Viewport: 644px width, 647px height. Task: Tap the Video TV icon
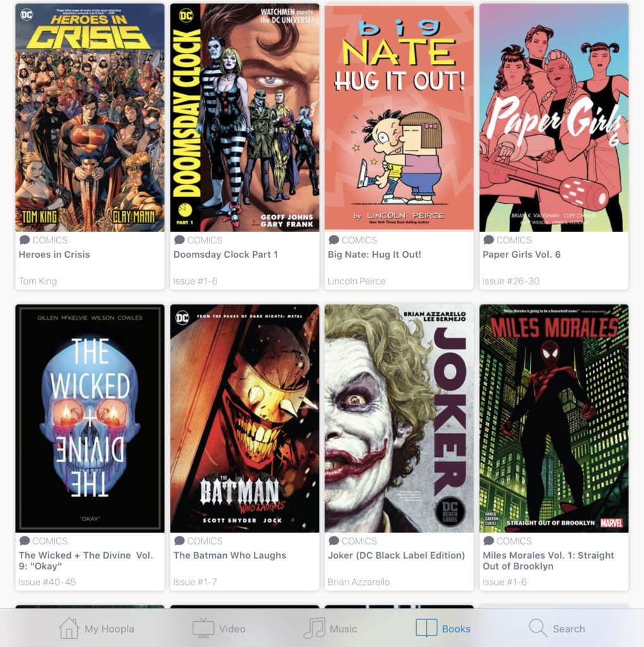click(x=203, y=628)
